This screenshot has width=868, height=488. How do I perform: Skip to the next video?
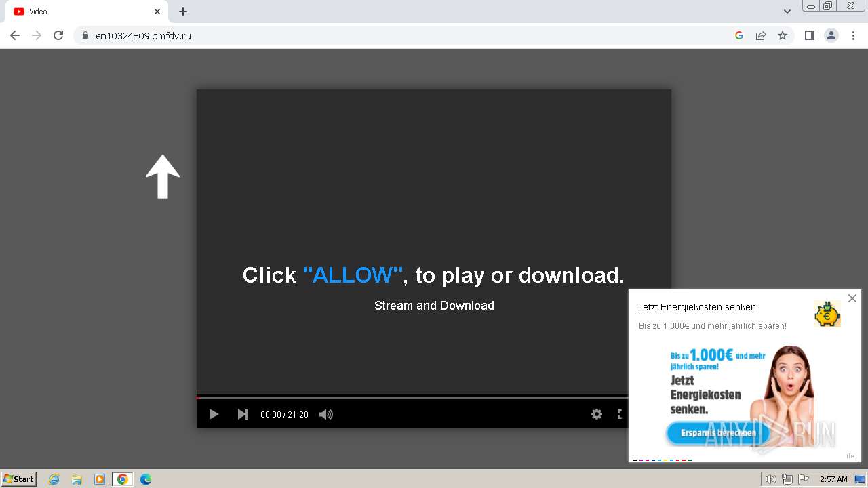click(x=242, y=414)
